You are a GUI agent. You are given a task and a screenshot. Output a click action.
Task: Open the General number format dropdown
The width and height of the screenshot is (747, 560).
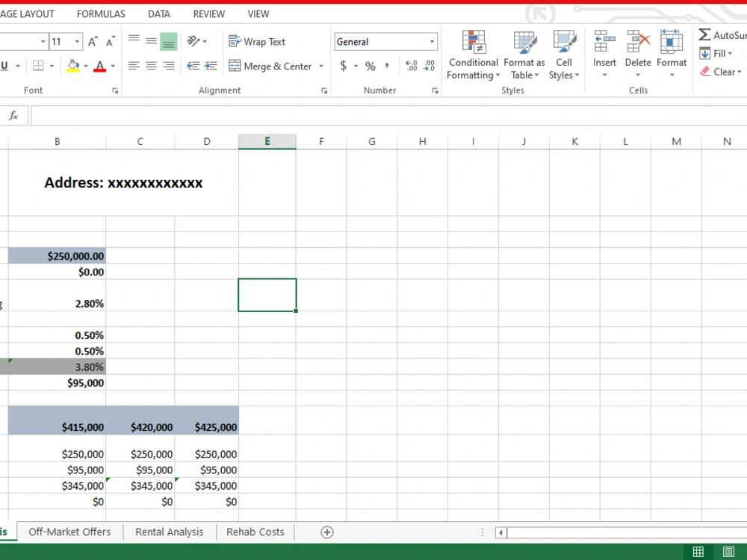pos(432,41)
